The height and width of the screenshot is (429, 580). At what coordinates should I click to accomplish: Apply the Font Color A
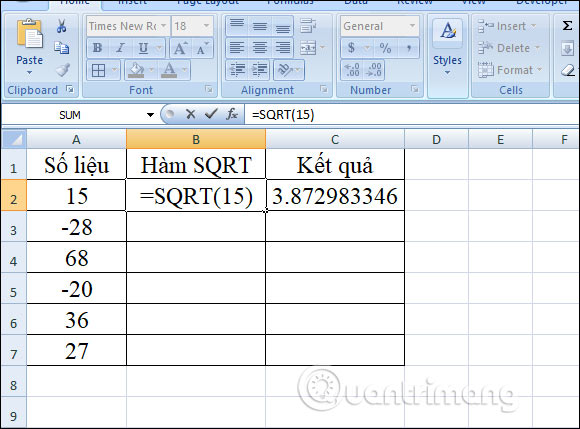pyautogui.click(x=169, y=70)
